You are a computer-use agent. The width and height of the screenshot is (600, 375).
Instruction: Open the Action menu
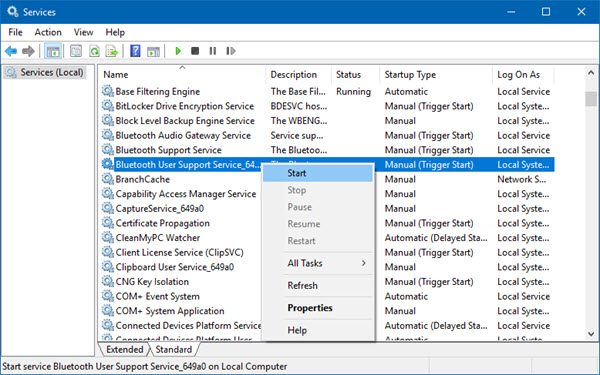48,33
